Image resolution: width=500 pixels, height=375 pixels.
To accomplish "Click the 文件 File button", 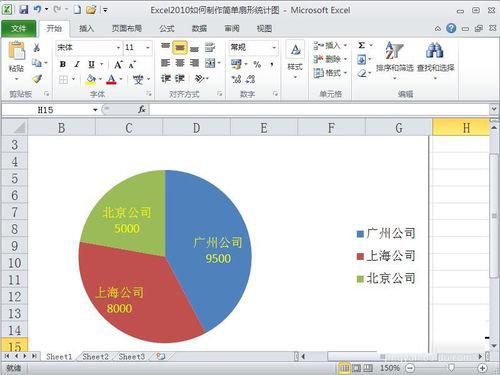I will 18,29.
